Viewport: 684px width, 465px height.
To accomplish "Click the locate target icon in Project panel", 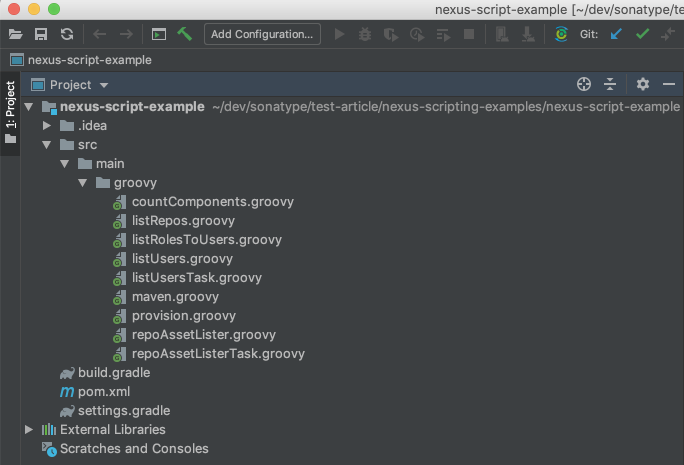I will click(x=585, y=85).
